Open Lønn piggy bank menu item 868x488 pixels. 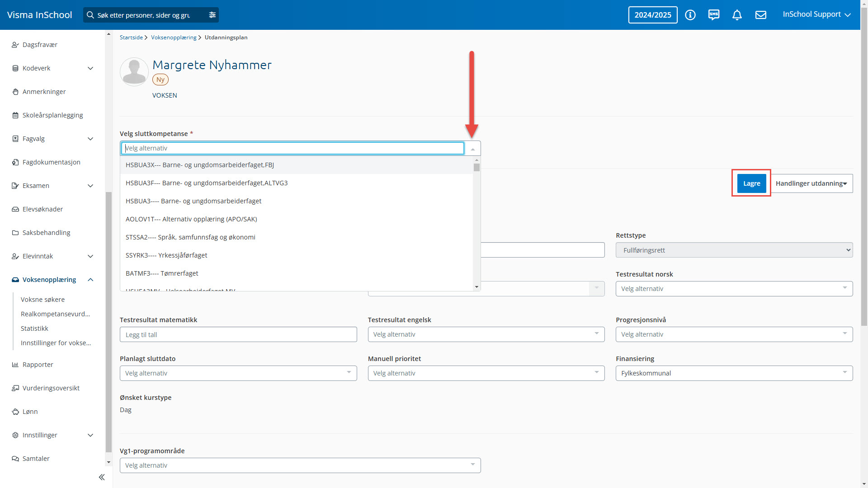tap(30, 412)
